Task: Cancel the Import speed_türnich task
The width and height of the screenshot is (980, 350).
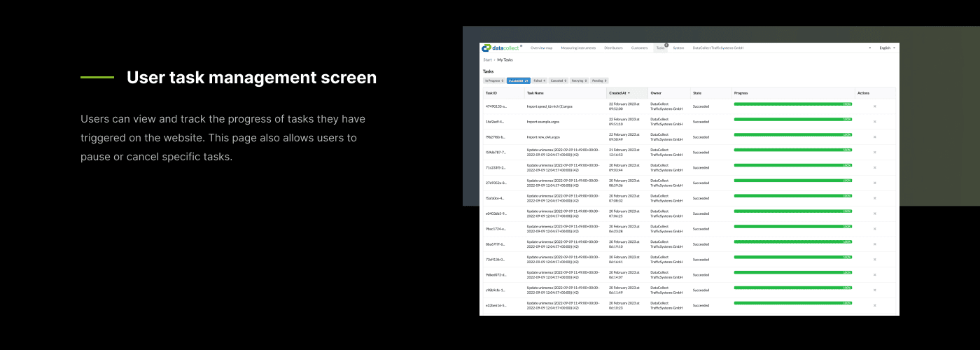Action: point(874,106)
